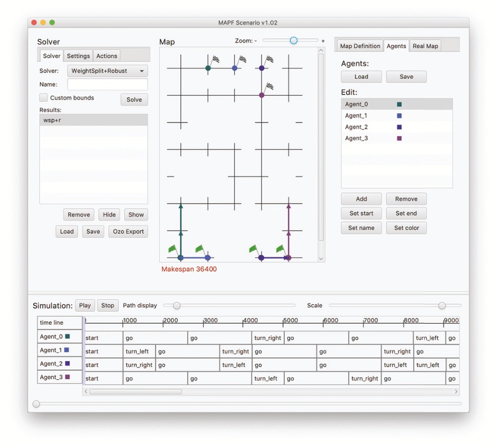496x448 pixels.
Task: Click the Name input field
Action: [x=107, y=84]
